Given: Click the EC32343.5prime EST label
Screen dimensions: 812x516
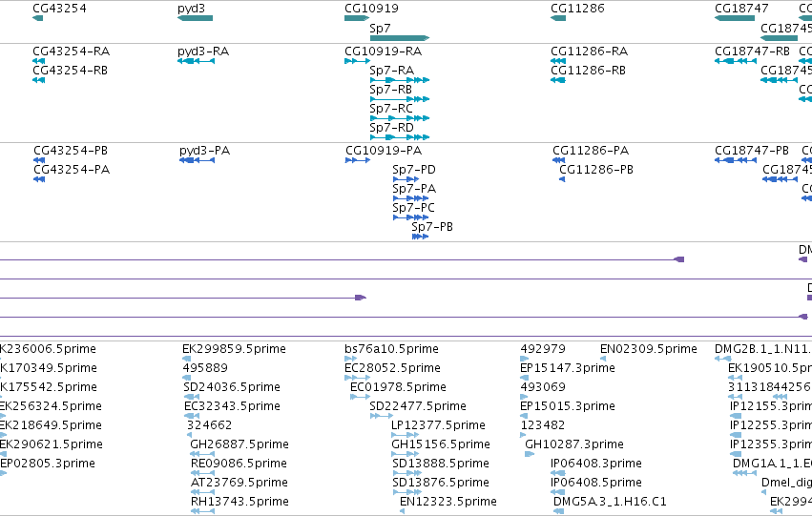Looking at the screenshot, I should click(232, 406).
